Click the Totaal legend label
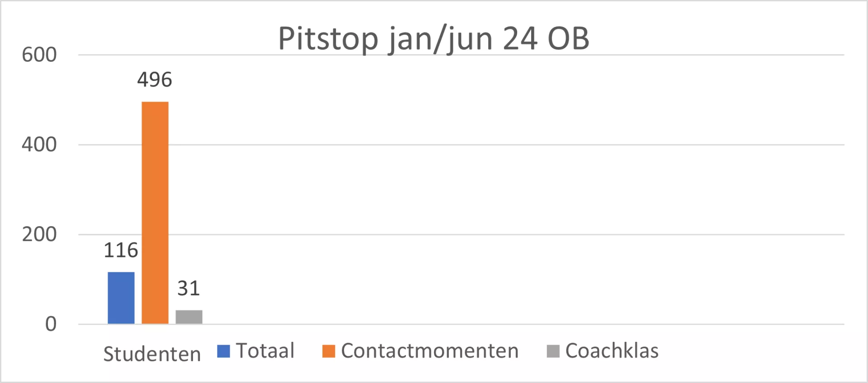Viewport: 868px width, 383px height. pyautogui.click(x=265, y=350)
